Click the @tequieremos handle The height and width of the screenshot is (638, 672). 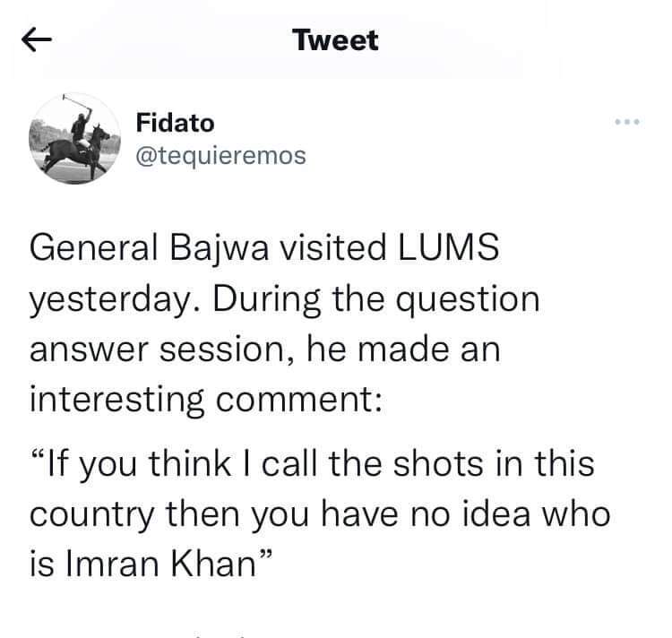tap(220, 156)
